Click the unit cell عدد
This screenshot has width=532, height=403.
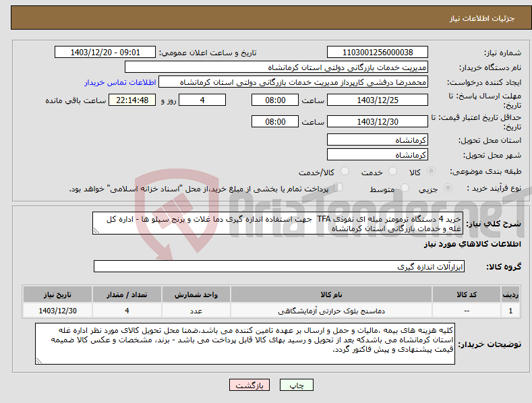196,311
